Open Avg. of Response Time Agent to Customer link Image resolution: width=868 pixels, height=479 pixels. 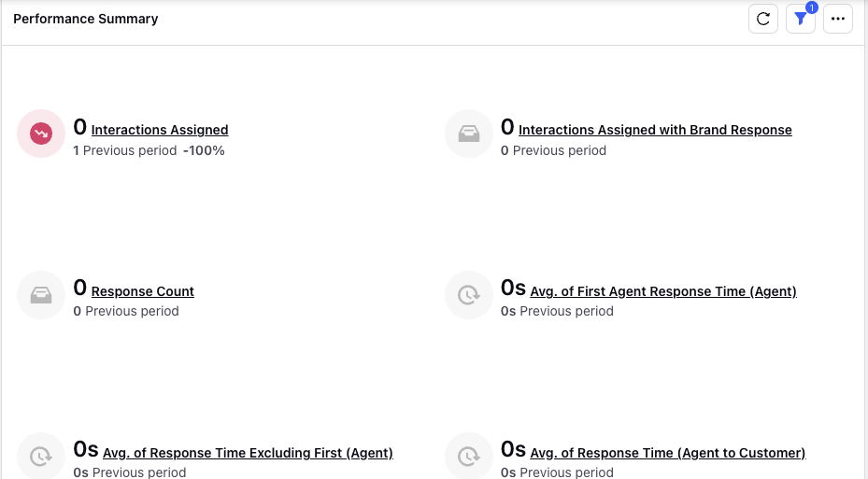coord(668,453)
